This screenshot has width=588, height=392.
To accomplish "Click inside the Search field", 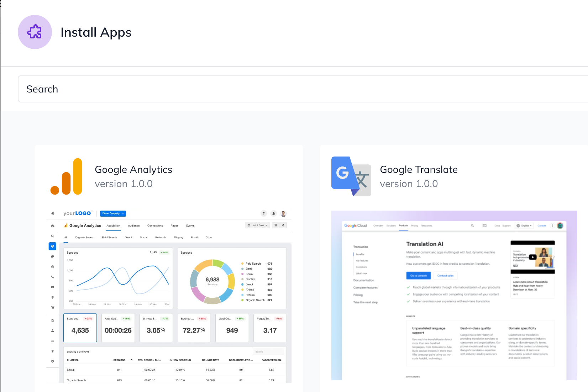I will click(x=142, y=89).
